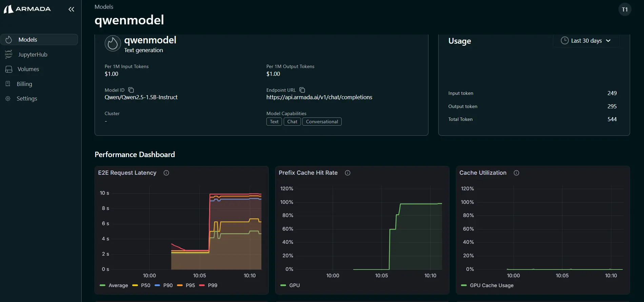Viewport: 644px width, 302px height.
Task: Click the Cluster label
Action: (112, 113)
